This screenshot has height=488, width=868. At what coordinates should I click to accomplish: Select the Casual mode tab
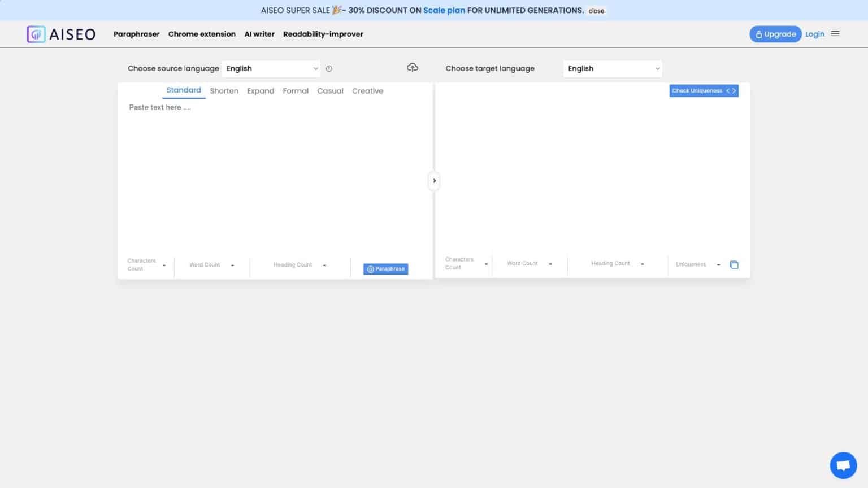(x=330, y=91)
